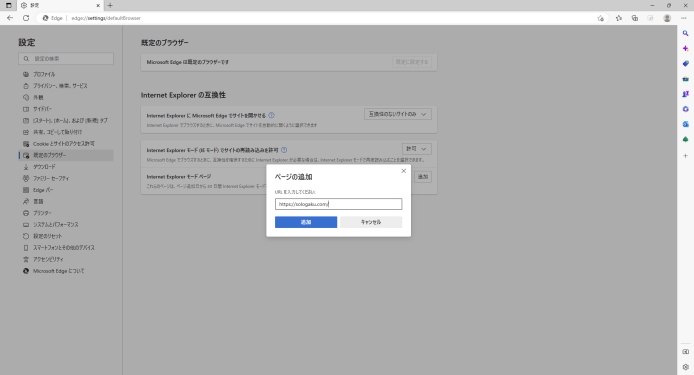Open Cookie とサイトのアクセス許可 settings
Image resolution: width=694 pixels, height=375 pixels.
tap(66, 144)
